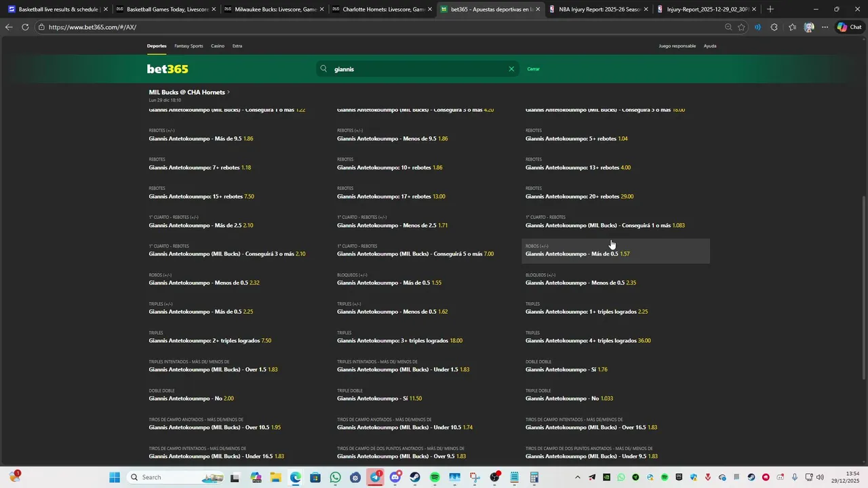The width and height of the screenshot is (868, 488).
Task: Open Windows Start menu
Action: coord(115,477)
